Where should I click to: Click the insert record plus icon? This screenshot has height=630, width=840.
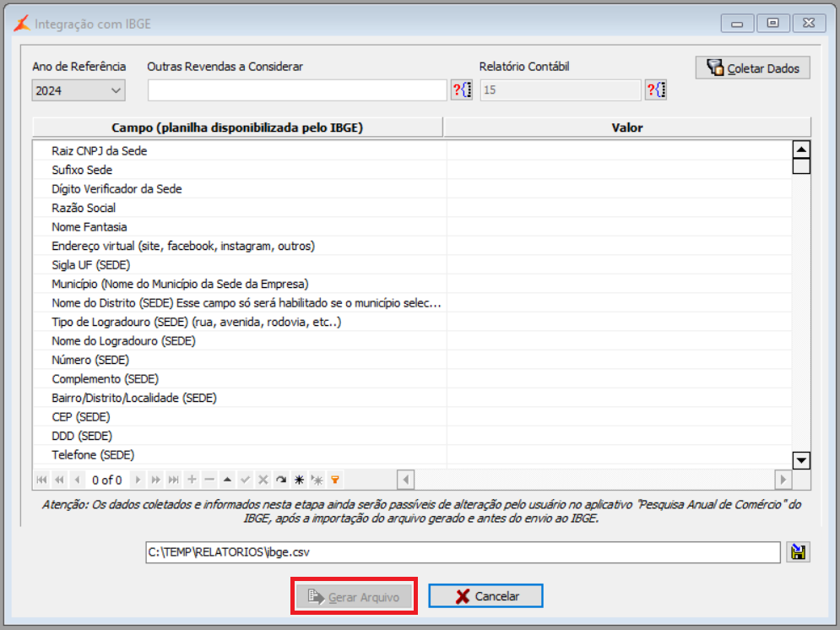tap(192, 480)
